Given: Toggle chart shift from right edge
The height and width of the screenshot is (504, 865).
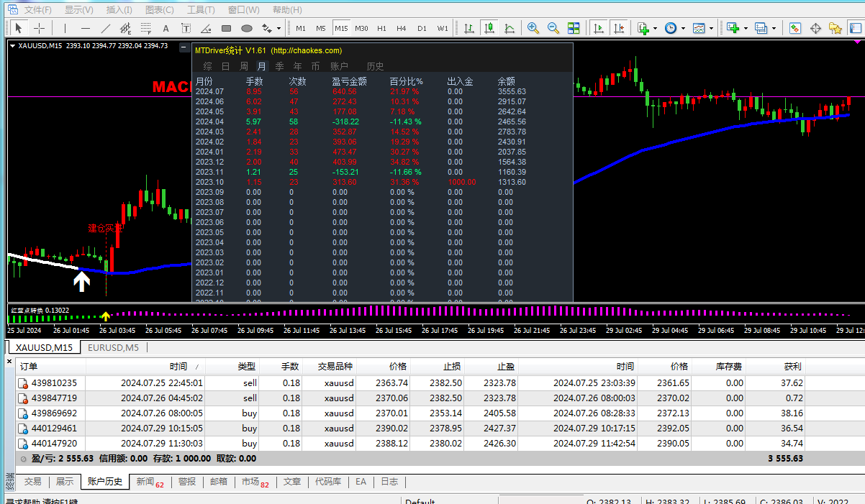Looking at the screenshot, I should click(618, 28).
